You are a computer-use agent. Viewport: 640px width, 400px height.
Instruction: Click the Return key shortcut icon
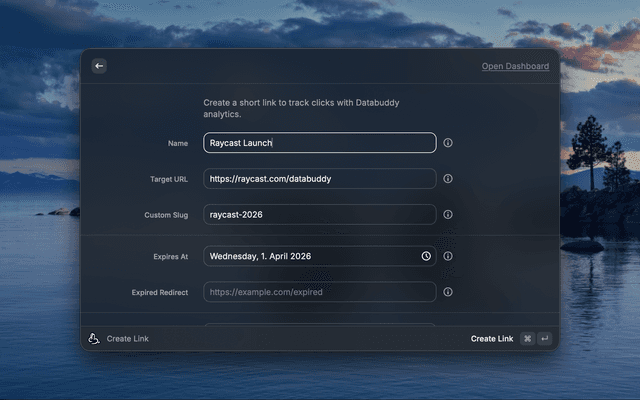pos(544,339)
